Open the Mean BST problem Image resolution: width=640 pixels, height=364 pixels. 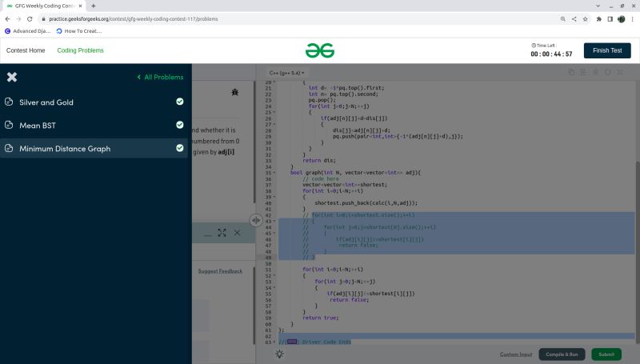coord(38,126)
